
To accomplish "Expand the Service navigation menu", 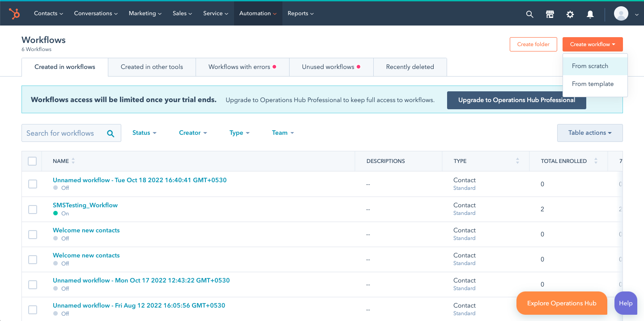I will pos(215,13).
